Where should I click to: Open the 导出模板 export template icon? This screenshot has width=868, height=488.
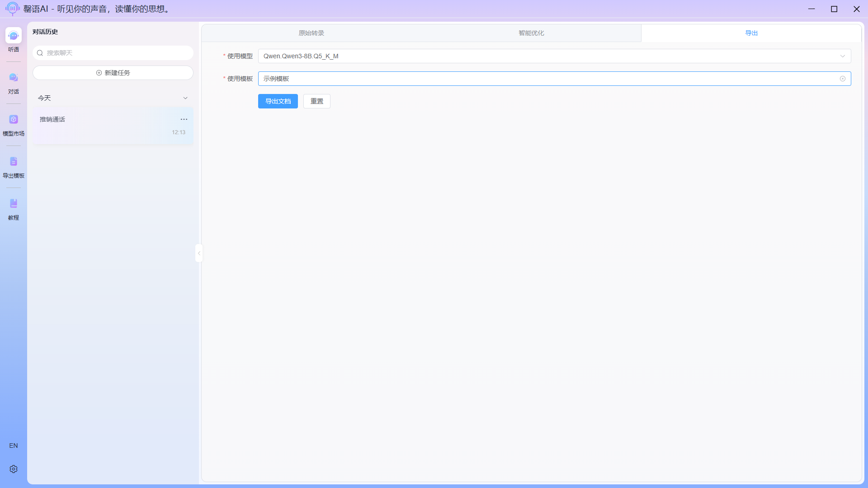click(14, 162)
